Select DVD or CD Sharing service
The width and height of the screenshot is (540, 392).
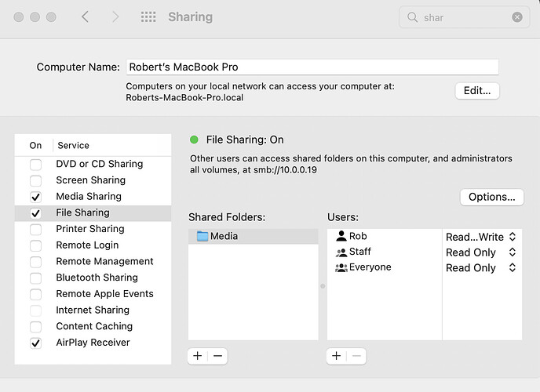93,164
